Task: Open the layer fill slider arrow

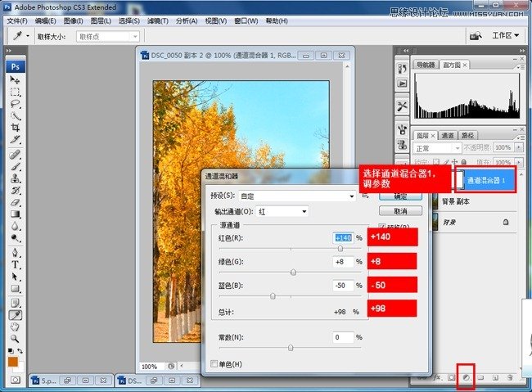Action: tap(519, 162)
